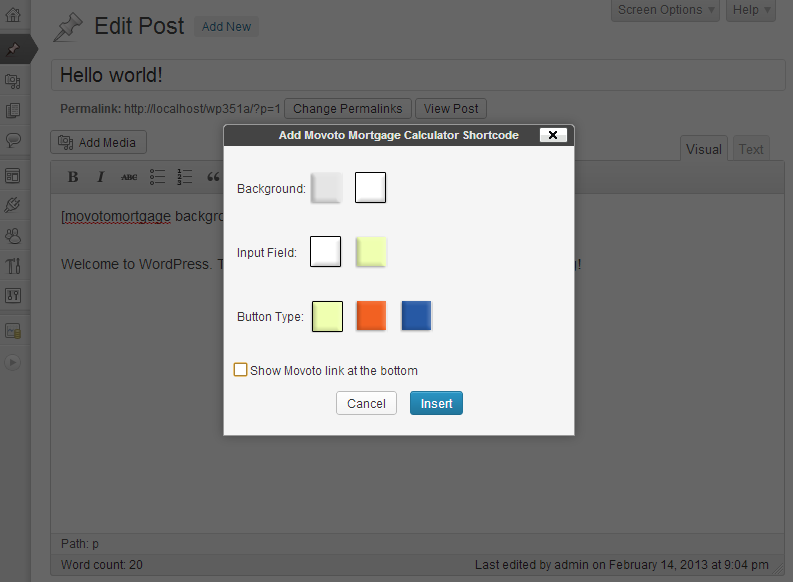Apply strikethrough ABC formatting
Viewport: 793px width, 582px height.
pyautogui.click(x=129, y=177)
